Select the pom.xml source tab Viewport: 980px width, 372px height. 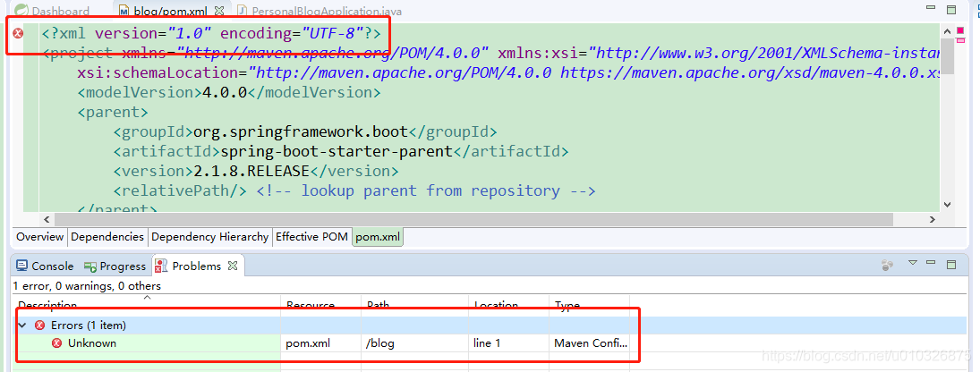378,237
